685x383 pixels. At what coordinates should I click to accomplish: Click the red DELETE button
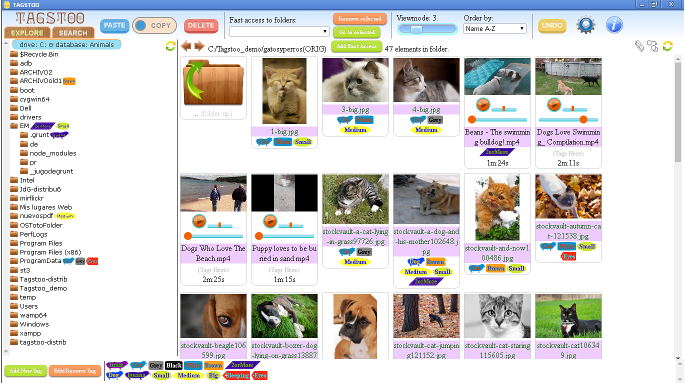tap(201, 25)
